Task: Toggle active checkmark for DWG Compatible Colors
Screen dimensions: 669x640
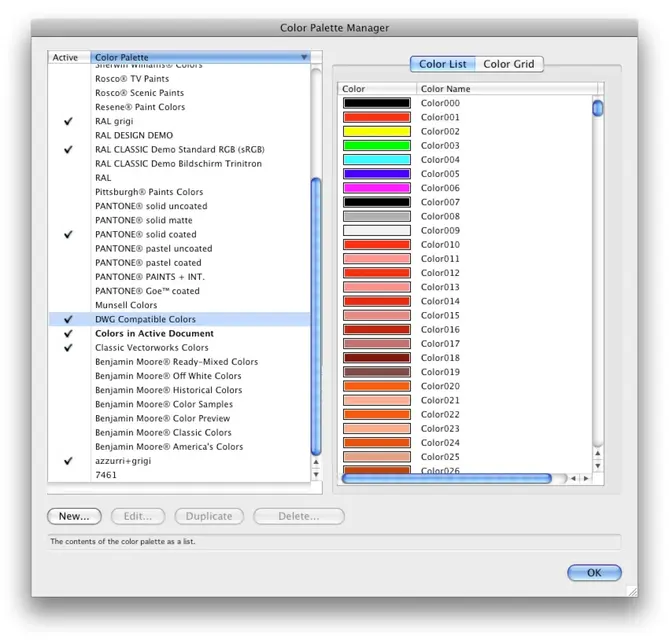Action: (68, 319)
